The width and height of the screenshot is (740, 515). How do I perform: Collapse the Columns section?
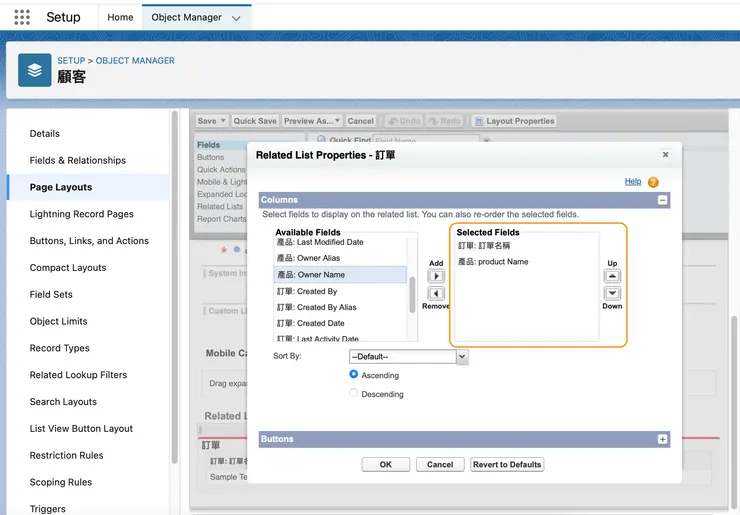tap(663, 200)
